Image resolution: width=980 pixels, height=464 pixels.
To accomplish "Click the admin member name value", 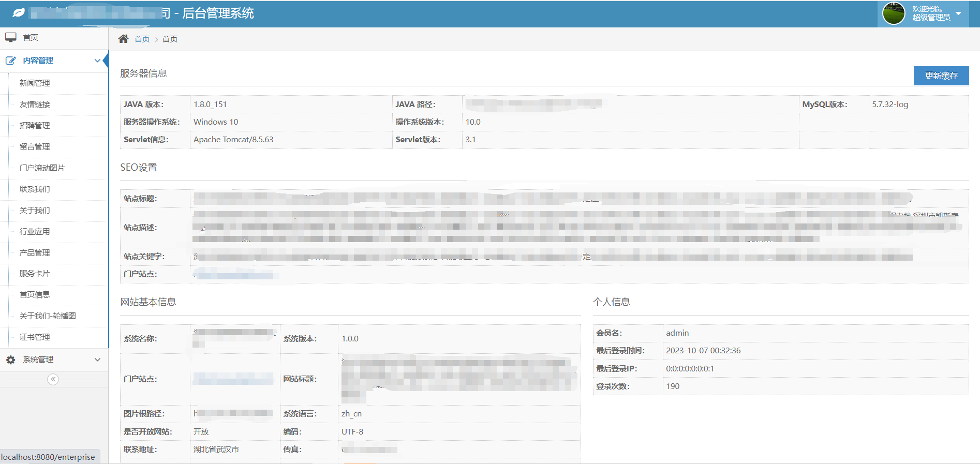I will [x=677, y=333].
